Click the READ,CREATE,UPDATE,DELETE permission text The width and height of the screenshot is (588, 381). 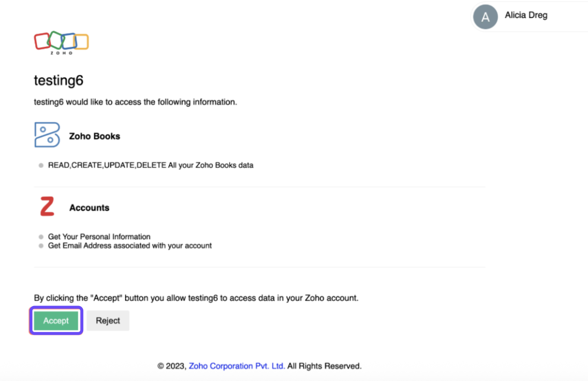151,165
